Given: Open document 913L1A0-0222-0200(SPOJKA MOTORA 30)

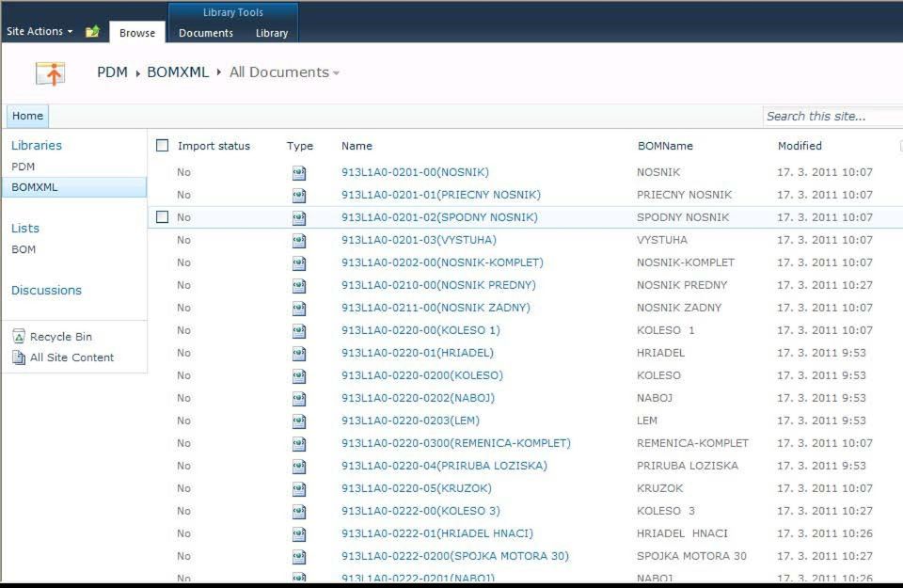Looking at the screenshot, I should [x=455, y=556].
